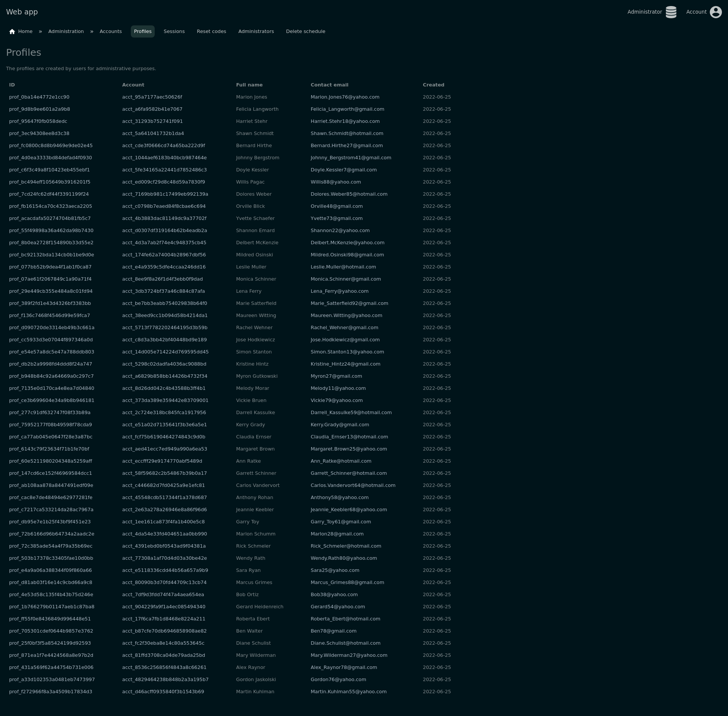
Task: Switch to the Sessions tab
Action: pos(174,31)
